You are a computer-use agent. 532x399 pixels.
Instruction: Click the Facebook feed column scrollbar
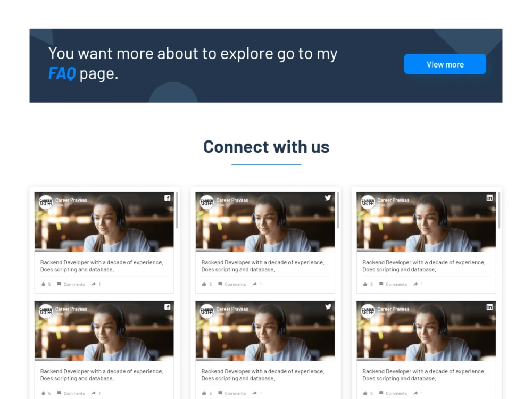click(x=177, y=210)
